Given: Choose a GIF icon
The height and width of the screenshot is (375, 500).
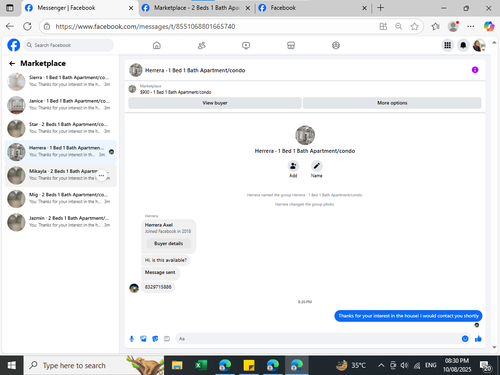Looking at the screenshot, I should [x=167, y=339].
